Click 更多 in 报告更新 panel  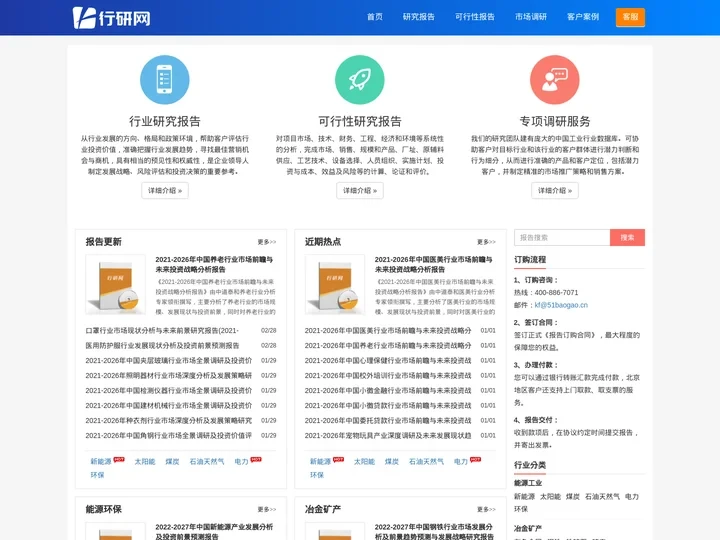267,242
